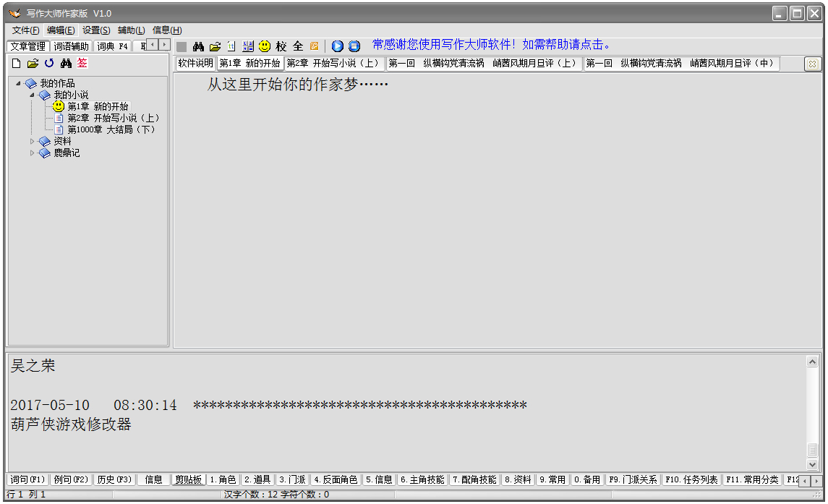Image resolution: width=828 pixels, height=504 pixels.
Task: Click the red 签 bookmark icon
Action: [82, 64]
